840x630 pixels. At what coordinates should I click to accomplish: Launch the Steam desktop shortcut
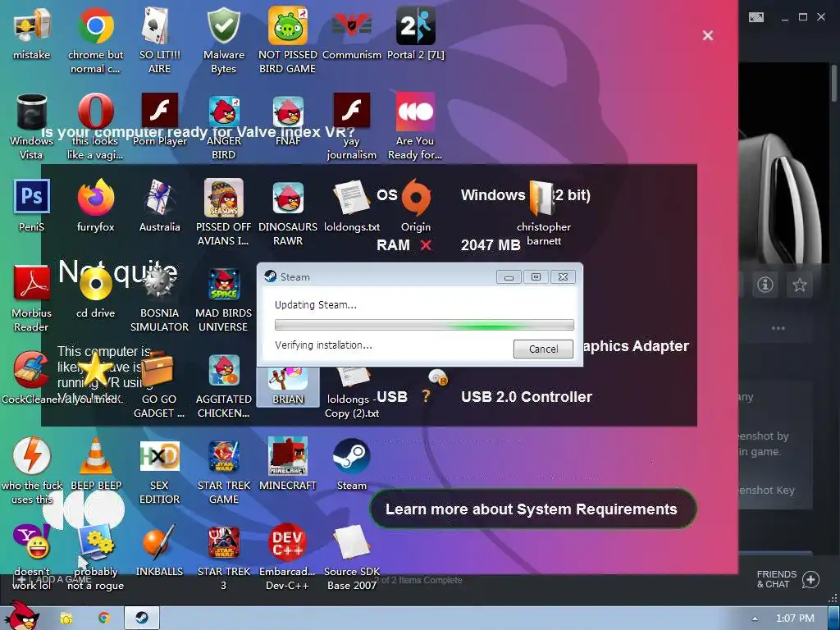click(x=351, y=456)
